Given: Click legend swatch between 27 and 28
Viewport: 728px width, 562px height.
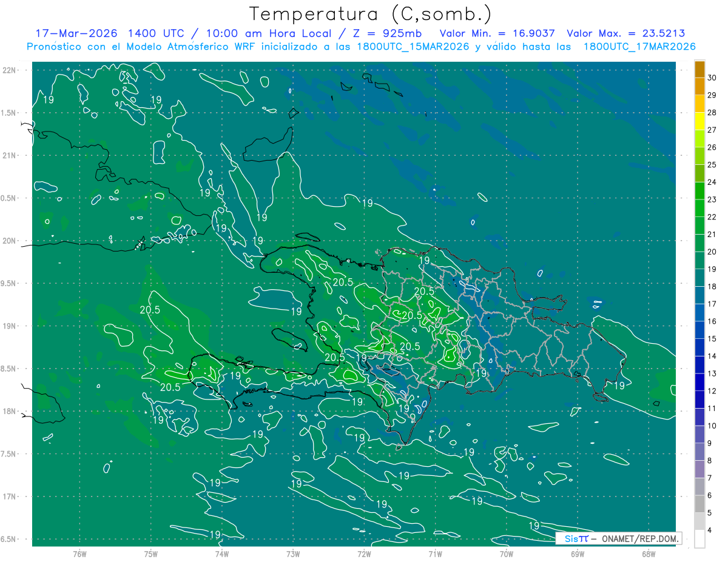Looking at the screenshot, I should point(699,121).
